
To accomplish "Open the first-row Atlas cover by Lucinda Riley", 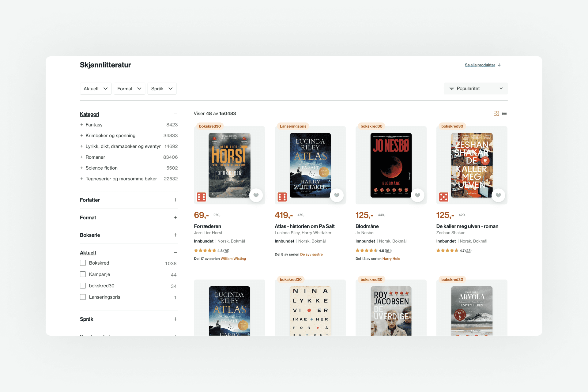I will coord(310,165).
